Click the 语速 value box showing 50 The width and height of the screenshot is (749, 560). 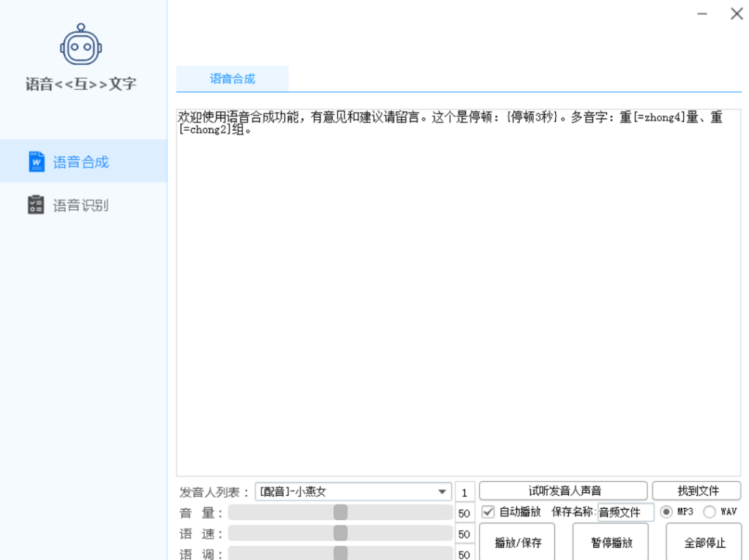(464, 534)
